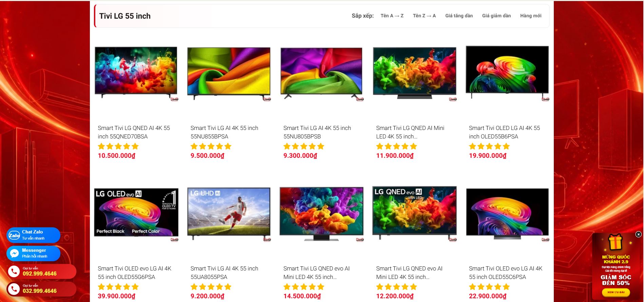644x302 pixels.
Task: Click QNED AI Mini LED 11.900.000đ thumbnail
Action: click(x=414, y=73)
